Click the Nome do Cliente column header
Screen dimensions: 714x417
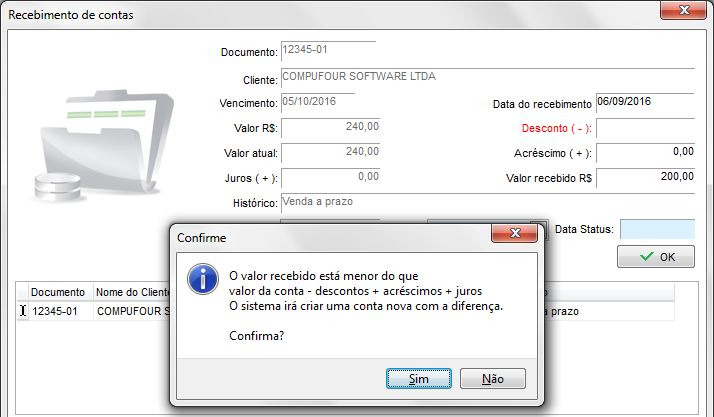(132, 292)
